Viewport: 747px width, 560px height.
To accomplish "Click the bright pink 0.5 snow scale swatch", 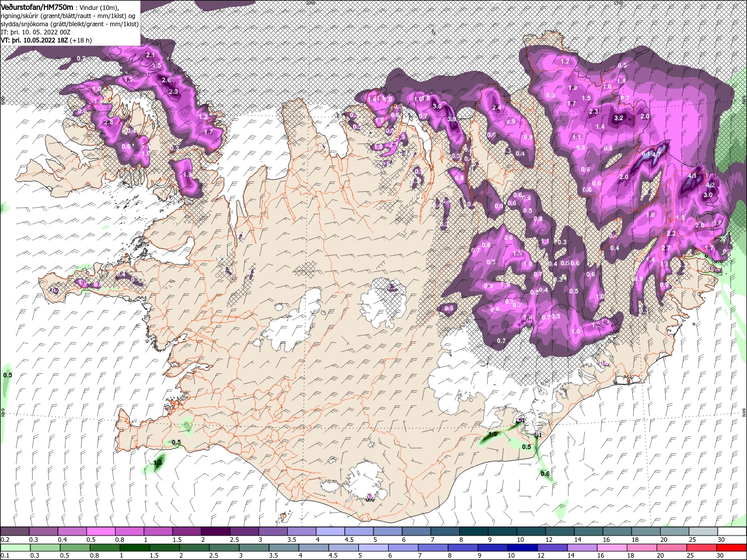I will point(101,531).
